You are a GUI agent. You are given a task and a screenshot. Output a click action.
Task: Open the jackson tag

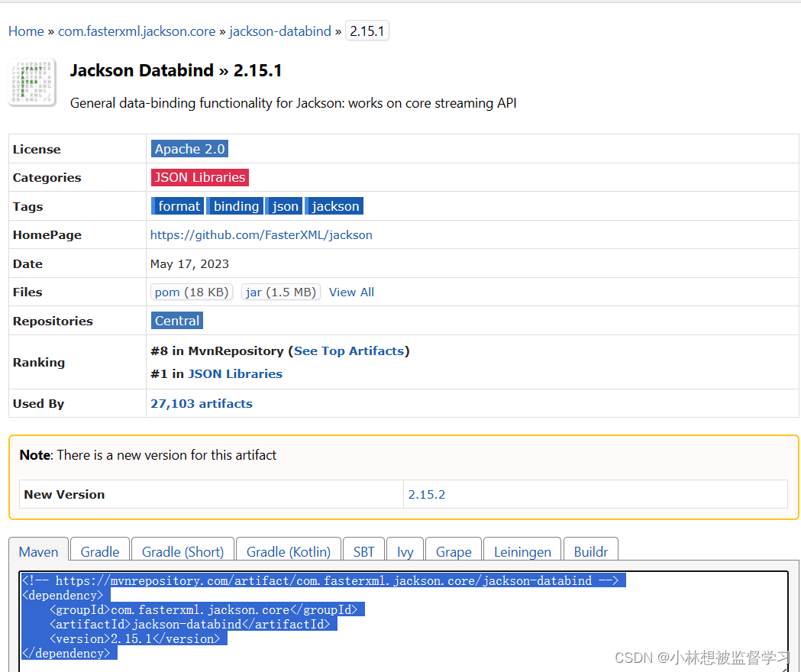pyautogui.click(x=334, y=205)
